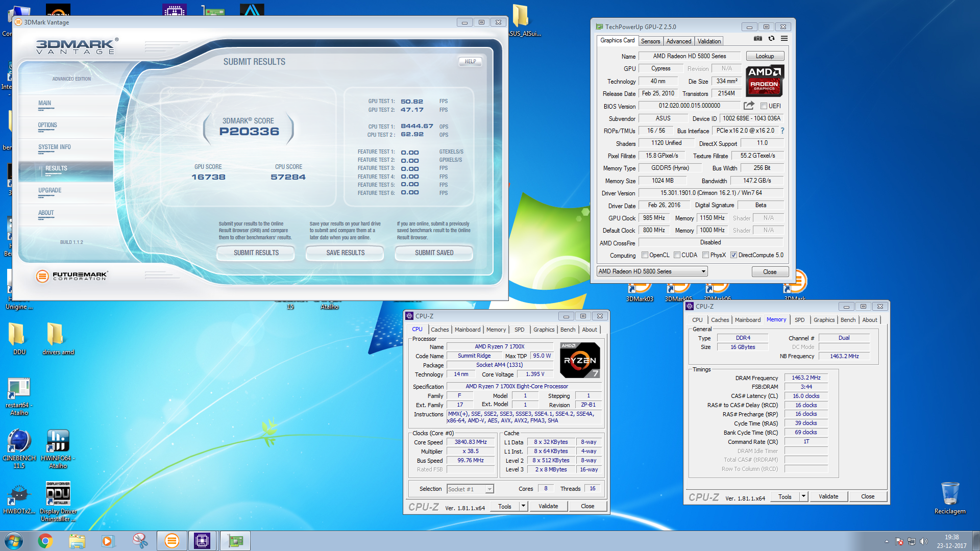Image resolution: width=980 pixels, height=551 pixels.
Task: Click the Ryzen logo in CPU-Z
Action: click(x=580, y=360)
